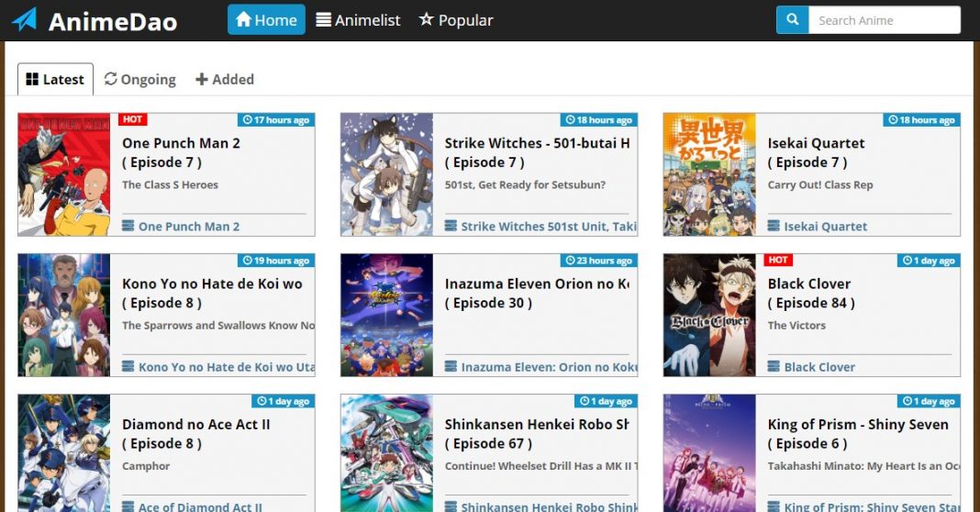980x512 pixels.
Task: Open Diamond no Ace Act II cover thumbnail
Action: click(x=63, y=453)
